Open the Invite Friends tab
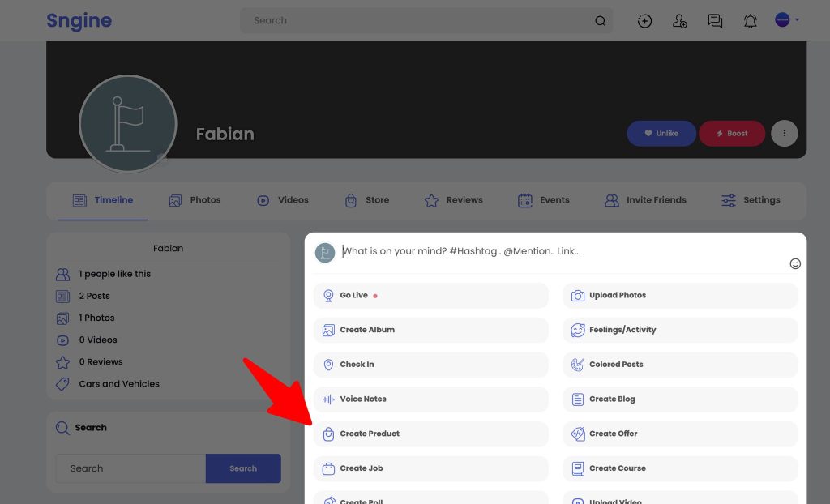 645,200
